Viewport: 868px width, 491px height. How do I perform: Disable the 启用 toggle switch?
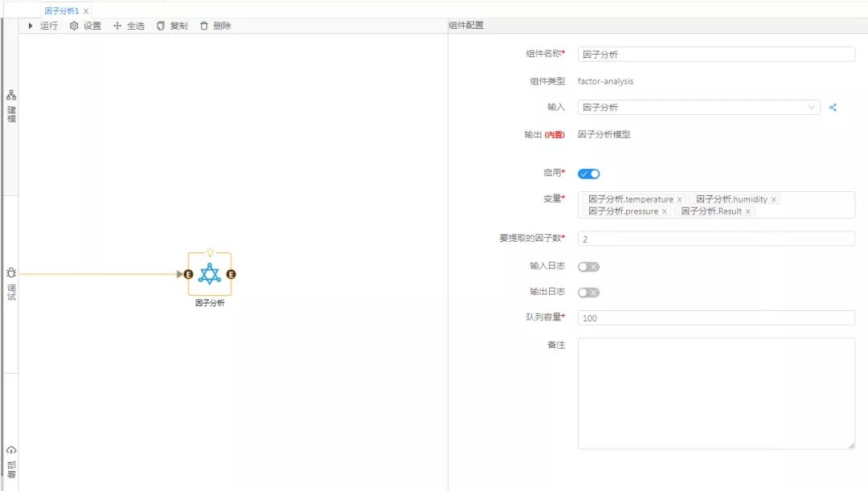pos(589,174)
